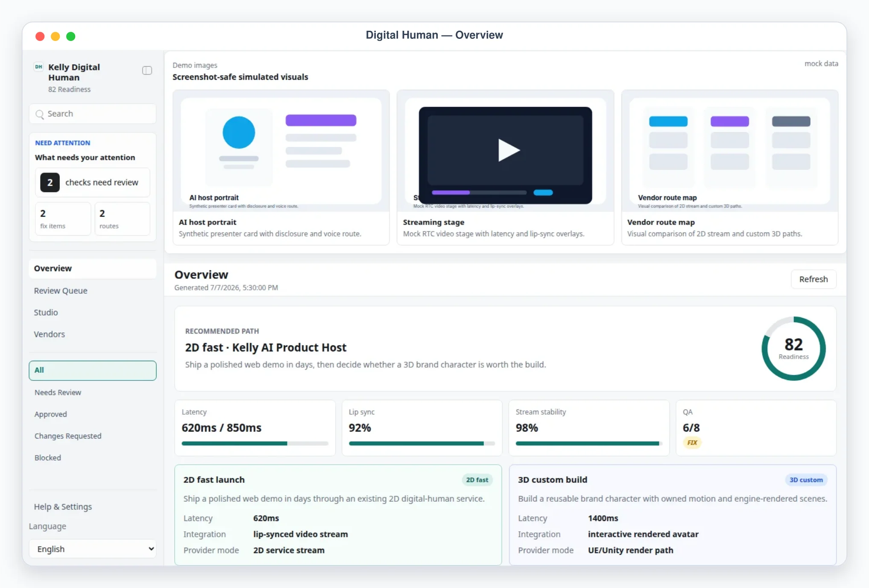This screenshot has width=869, height=588.
Task: Click the Generated 7/7/2026 timestamp
Action: point(226,288)
